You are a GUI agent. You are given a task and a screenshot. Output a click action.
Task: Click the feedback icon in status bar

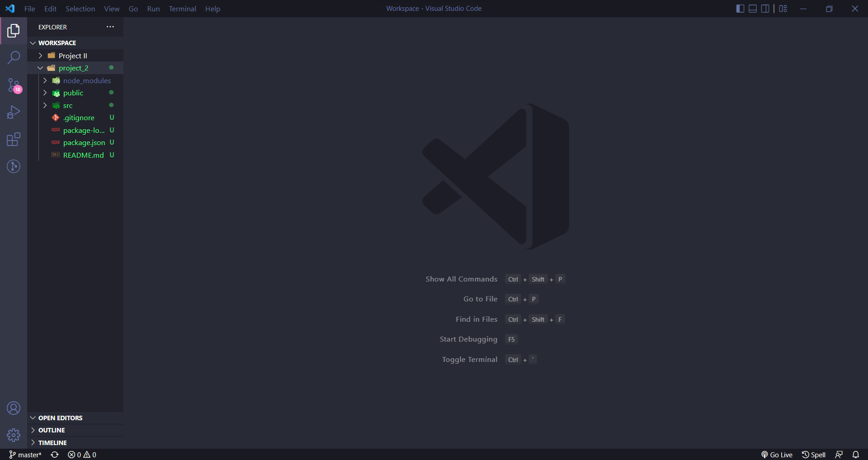coord(839,455)
